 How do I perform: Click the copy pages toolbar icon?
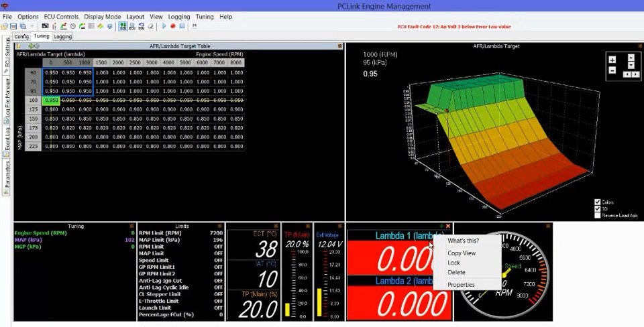point(23,26)
